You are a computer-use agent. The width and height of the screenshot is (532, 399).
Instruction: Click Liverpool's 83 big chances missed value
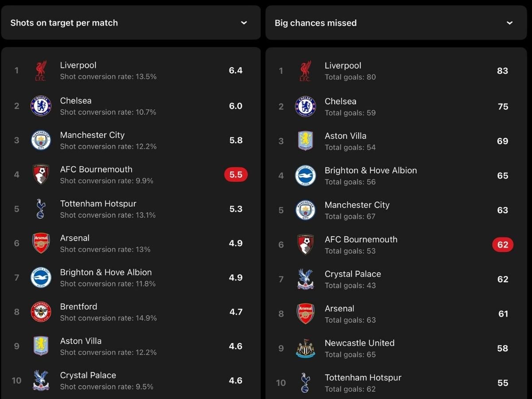(x=502, y=71)
